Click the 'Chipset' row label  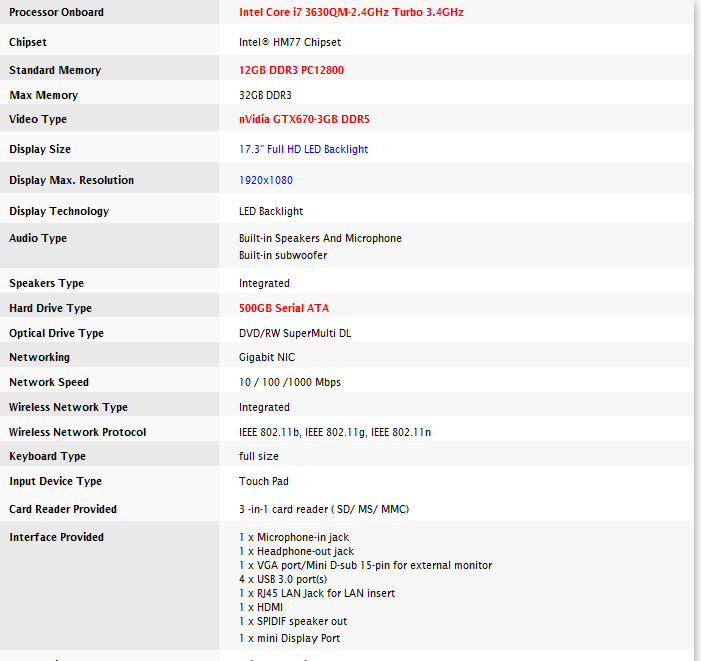pyautogui.click(x=28, y=42)
